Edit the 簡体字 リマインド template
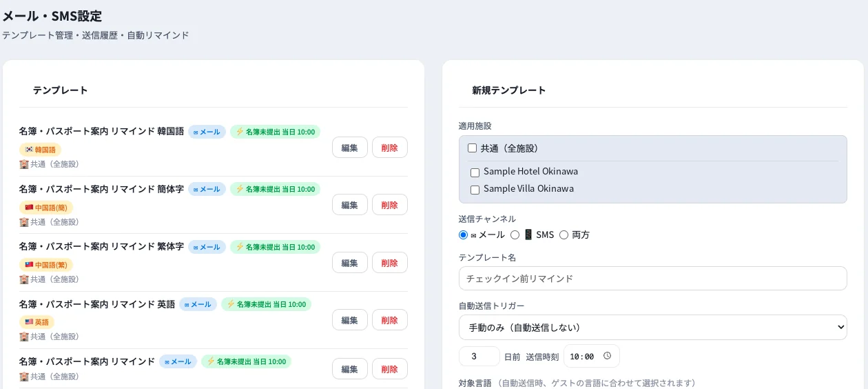The width and height of the screenshot is (868, 389). [349, 205]
